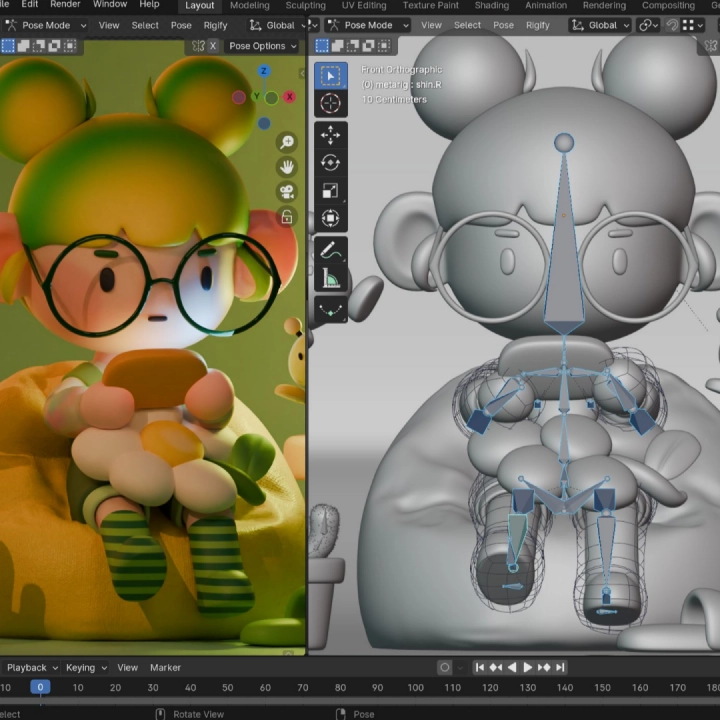Image resolution: width=720 pixels, height=720 pixels.
Task: Switch to UV Editing workspace tab
Action: click(x=364, y=6)
